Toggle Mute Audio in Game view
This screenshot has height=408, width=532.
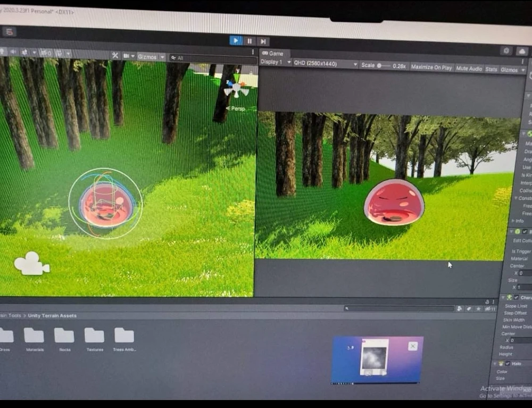pos(469,69)
